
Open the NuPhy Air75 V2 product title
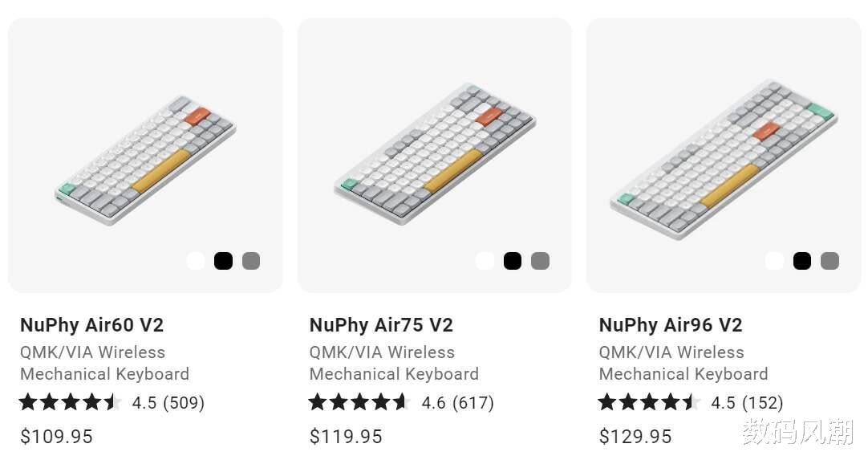pyautogui.click(x=381, y=325)
